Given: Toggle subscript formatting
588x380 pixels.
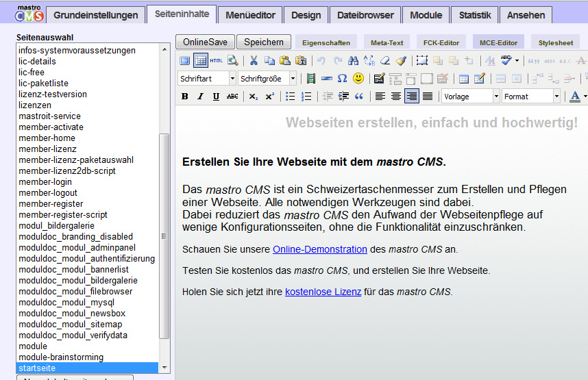Looking at the screenshot, I should tap(254, 97).
